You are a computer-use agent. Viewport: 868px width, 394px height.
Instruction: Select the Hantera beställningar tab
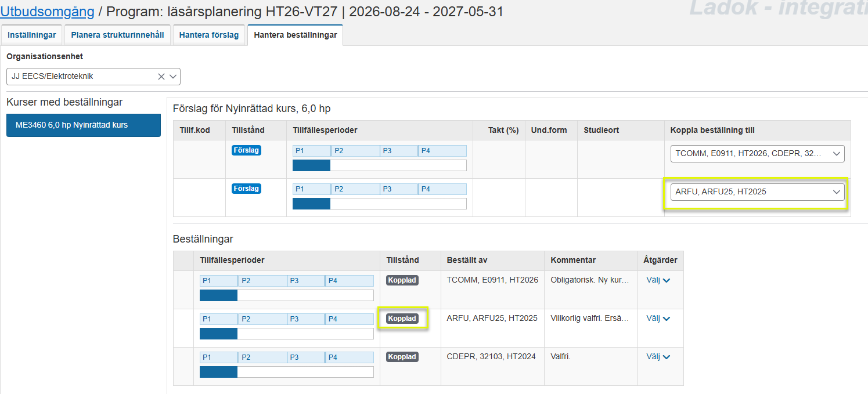[295, 35]
